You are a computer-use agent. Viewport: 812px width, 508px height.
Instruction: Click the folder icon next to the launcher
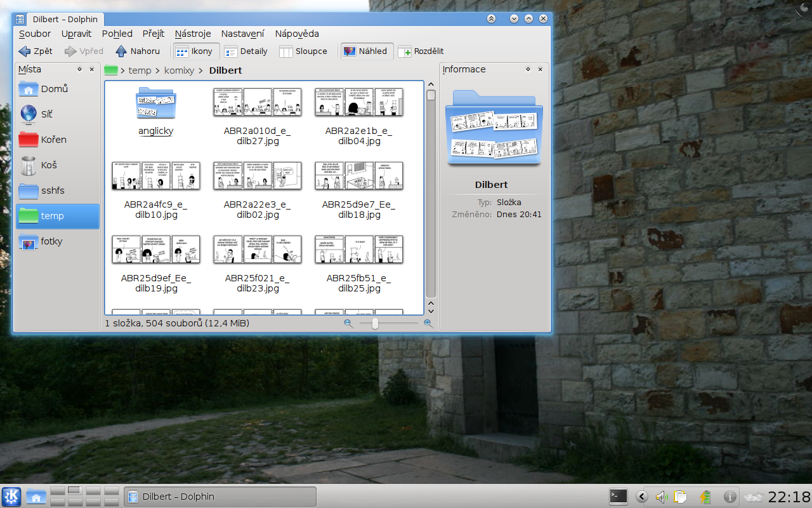point(36,497)
